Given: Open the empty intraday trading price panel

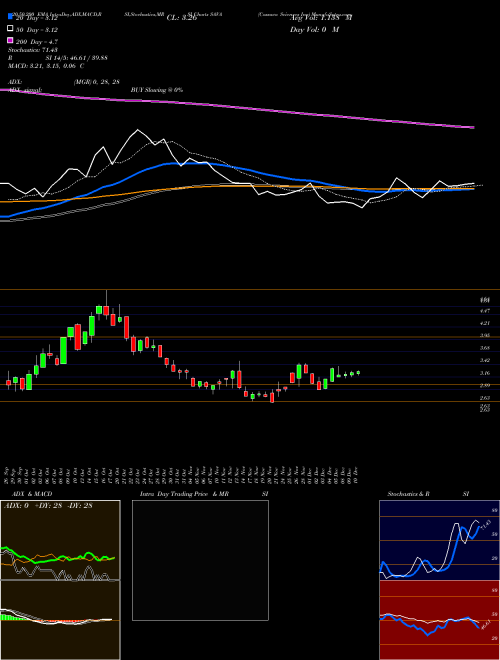Looking at the screenshot, I should pyautogui.click(x=200, y=560).
